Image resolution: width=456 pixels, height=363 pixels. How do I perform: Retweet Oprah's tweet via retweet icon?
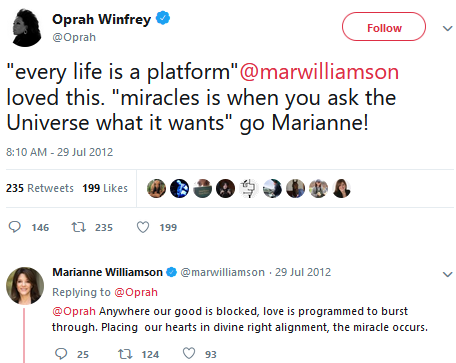pyautogui.click(x=79, y=227)
